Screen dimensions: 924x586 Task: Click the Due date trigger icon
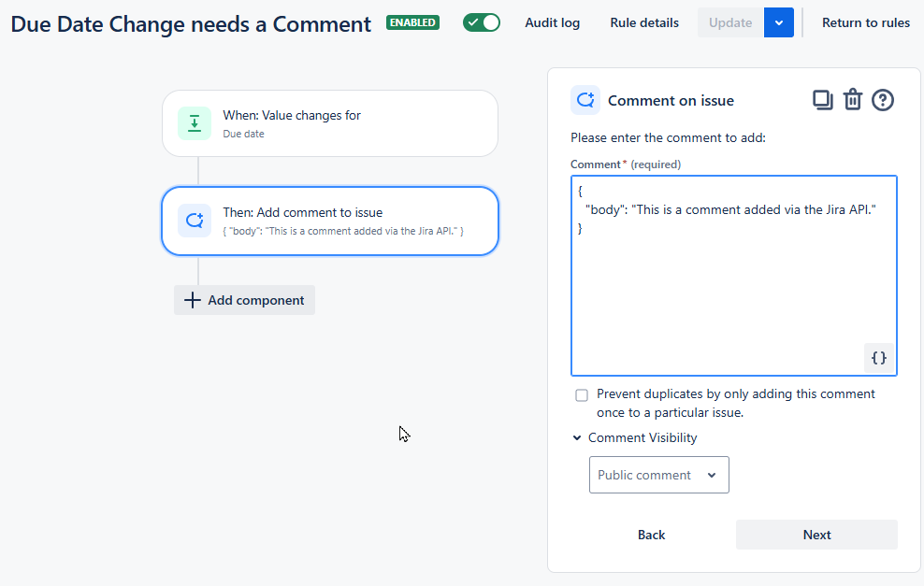coord(195,123)
